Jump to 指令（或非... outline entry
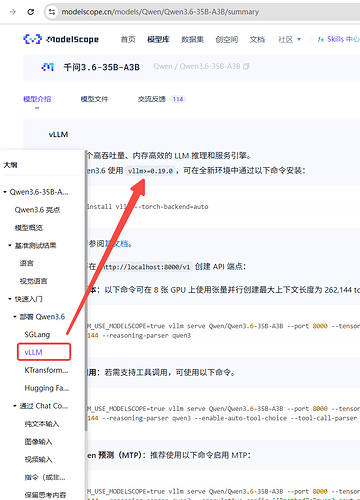The width and height of the screenshot is (360, 500). click(45, 477)
